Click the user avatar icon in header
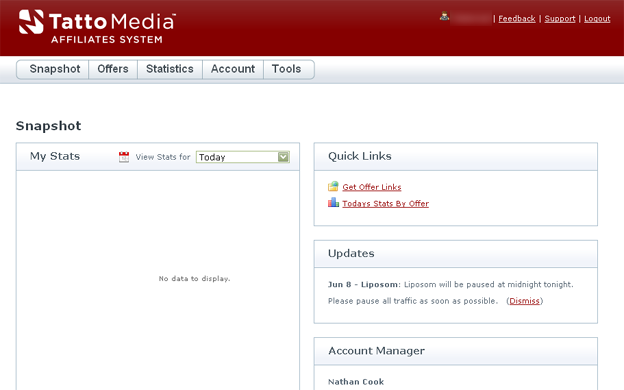Viewport: 624px width, 390px height. 445,17
